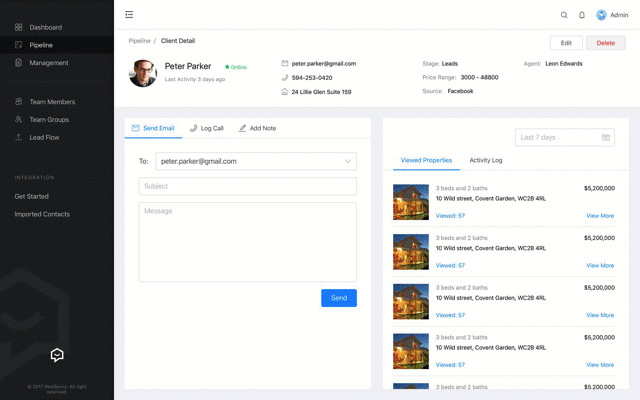Click the 24 Lillie Glen Suite 159 address
The height and width of the screenshot is (400, 640).
coord(321,92)
